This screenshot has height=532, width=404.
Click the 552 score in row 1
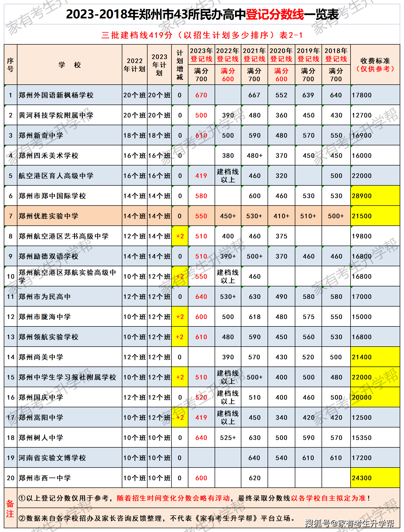pos(281,95)
